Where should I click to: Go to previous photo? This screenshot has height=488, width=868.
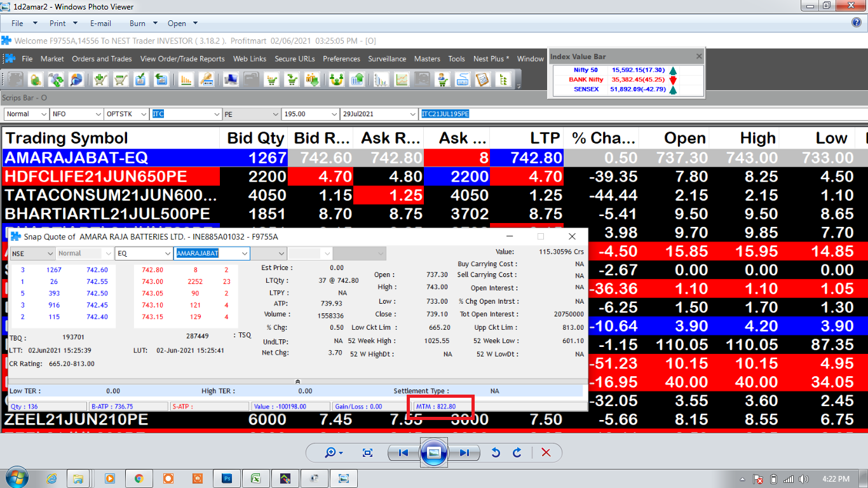pos(403,452)
